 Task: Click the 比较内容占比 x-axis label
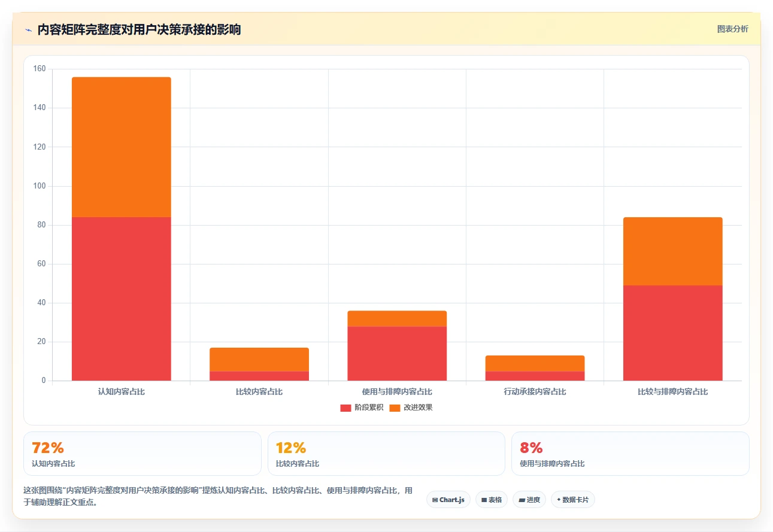click(259, 392)
